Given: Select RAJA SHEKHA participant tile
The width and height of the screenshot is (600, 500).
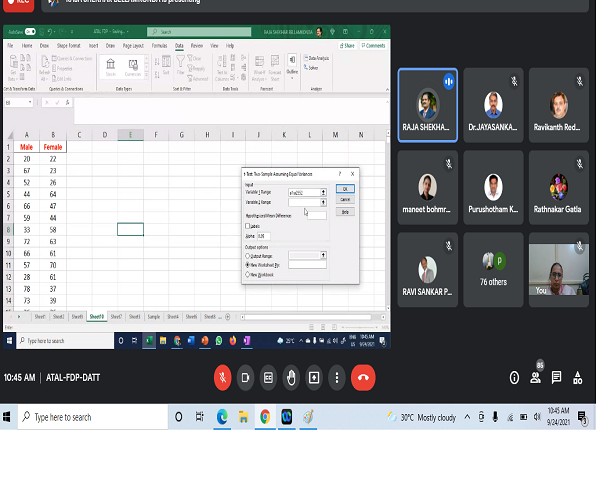Looking at the screenshot, I should tap(427, 105).
